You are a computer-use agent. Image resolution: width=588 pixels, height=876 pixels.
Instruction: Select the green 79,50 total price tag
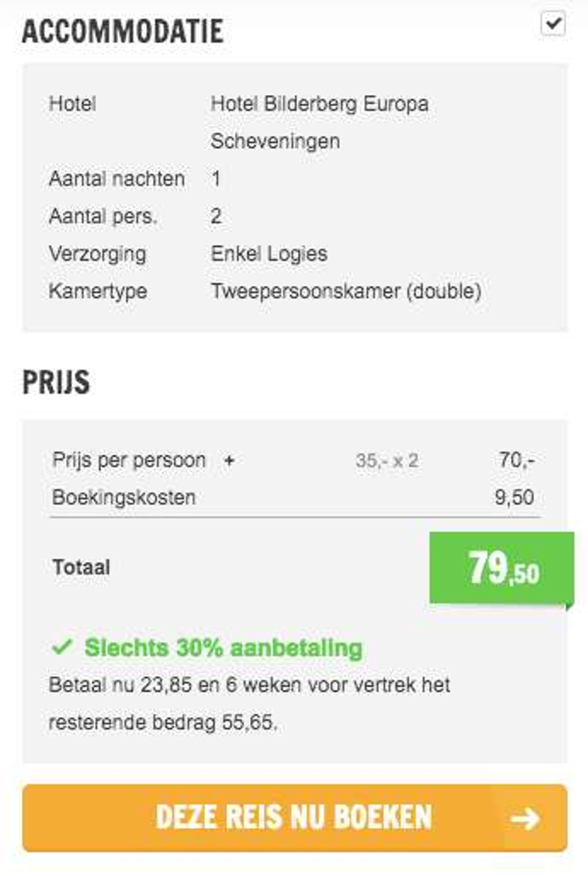tap(502, 568)
